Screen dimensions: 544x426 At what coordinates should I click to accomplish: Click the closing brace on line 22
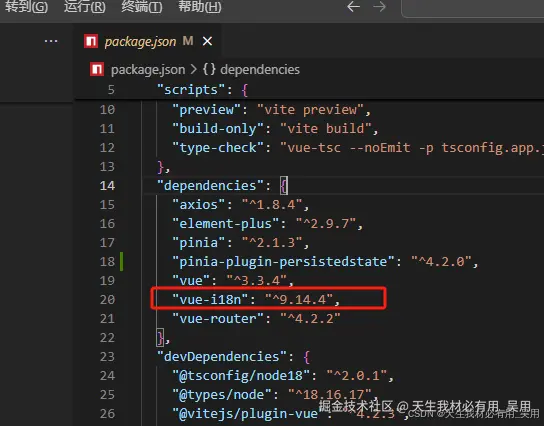(x=160, y=338)
